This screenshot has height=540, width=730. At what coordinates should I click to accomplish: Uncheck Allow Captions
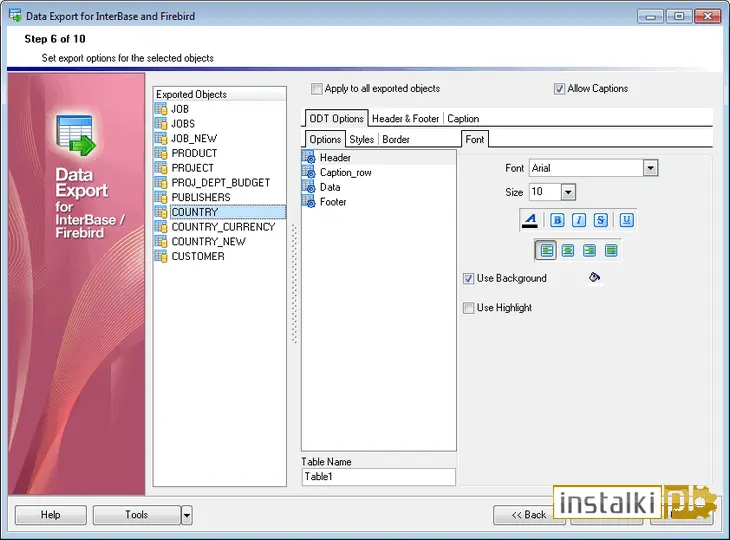coord(559,88)
